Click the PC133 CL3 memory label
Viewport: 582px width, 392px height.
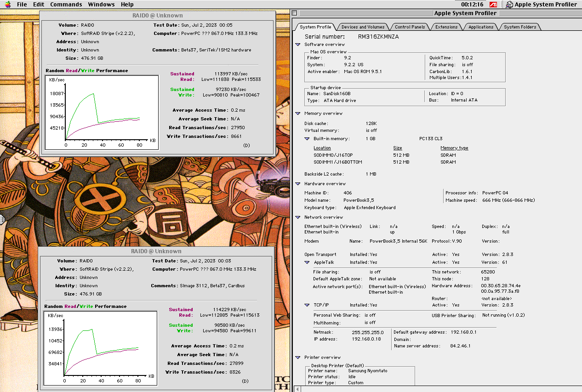point(431,139)
